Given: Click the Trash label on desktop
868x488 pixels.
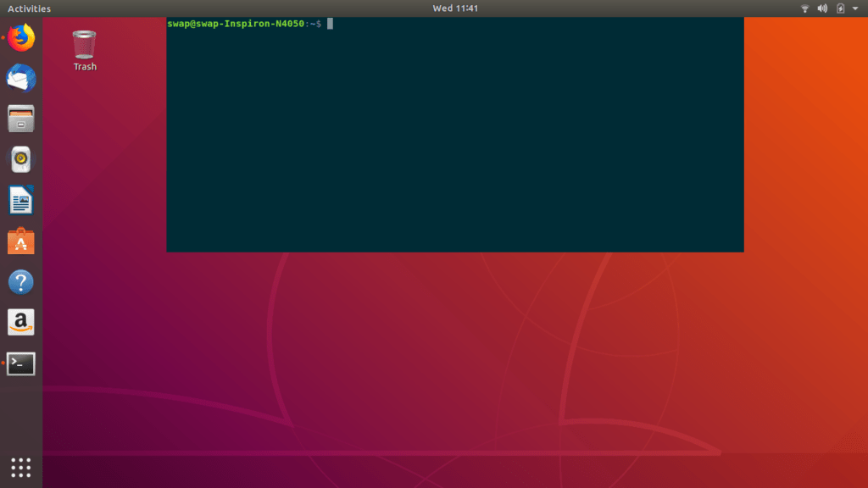Looking at the screenshot, I should click(85, 67).
